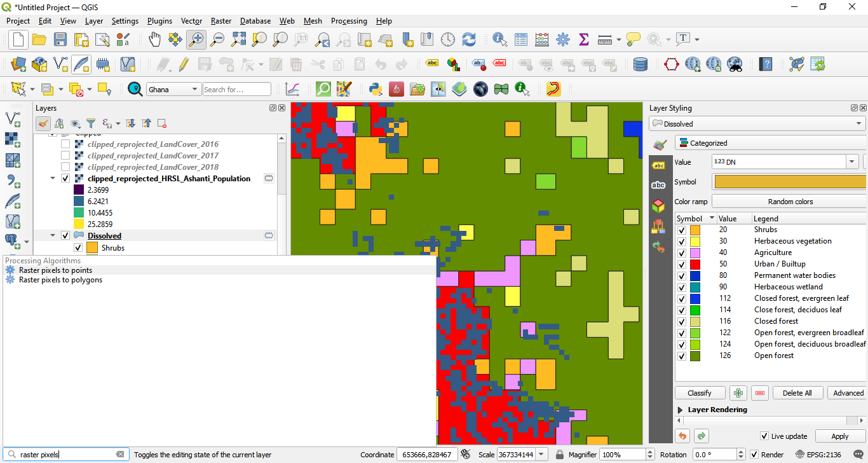Activate the Zoom In tool
Viewport: 868px width, 463px height.
(196, 39)
